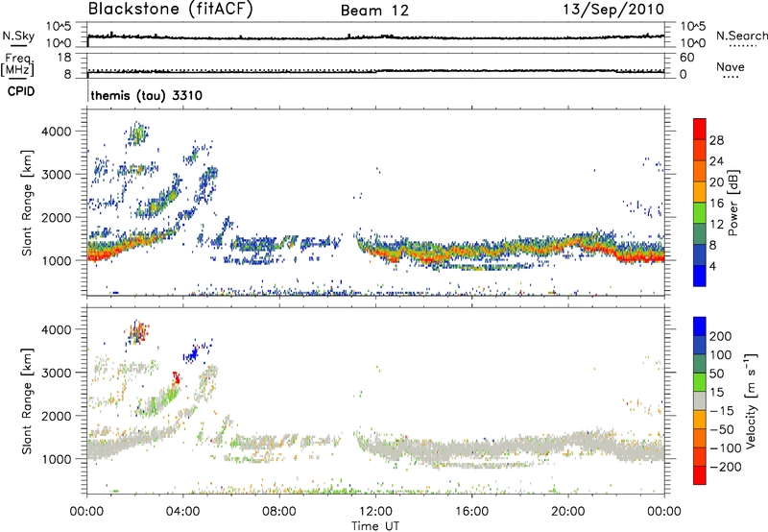Click the "Power [dB]" colorbar label
Image resolution: width=768 pixels, height=532 pixels.
732,203
